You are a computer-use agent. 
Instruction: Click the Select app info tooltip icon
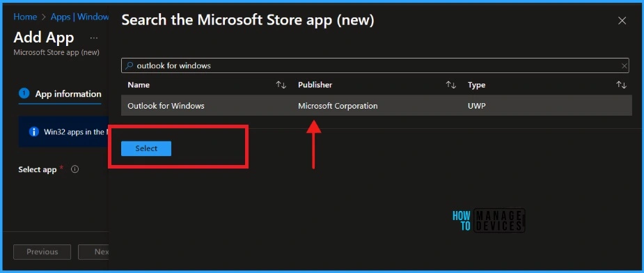(74, 169)
